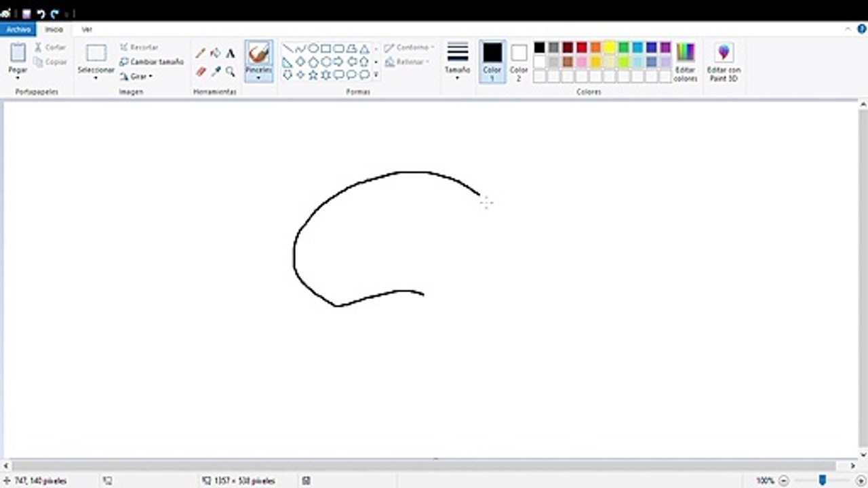Click the Recortar crop button
The image size is (868, 488).
click(x=139, y=47)
